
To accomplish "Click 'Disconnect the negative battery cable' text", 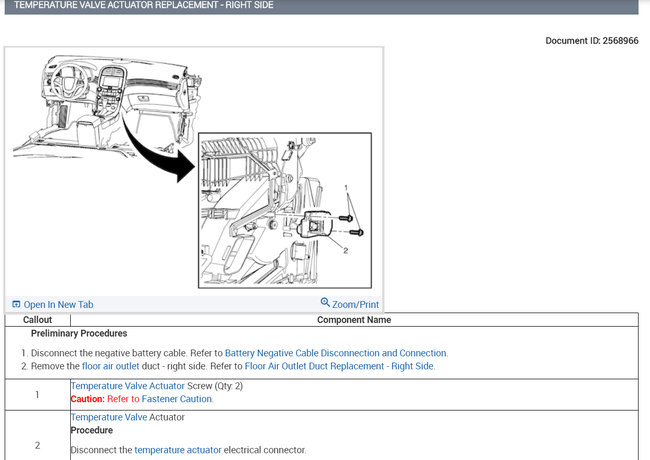I will click(x=109, y=353).
